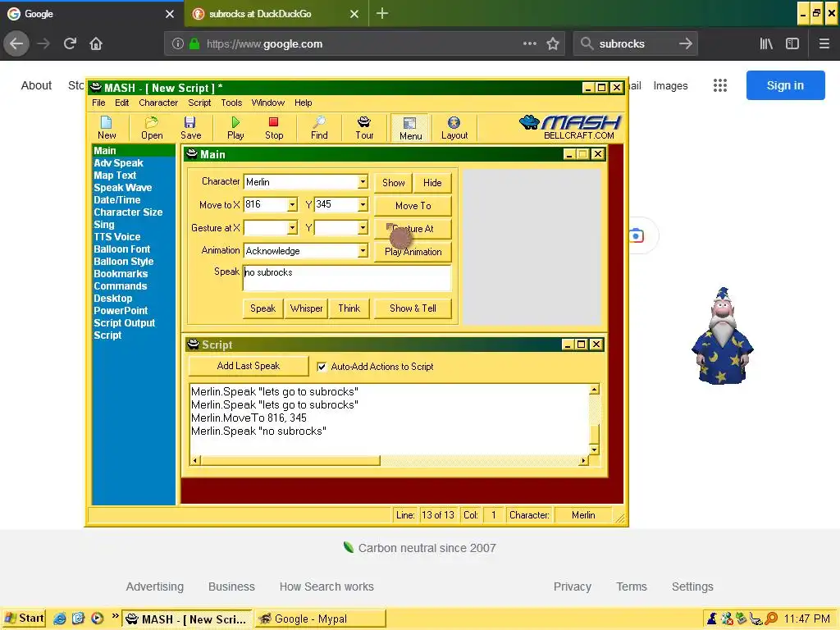Expand the quick launch overflow chevron
The width and height of the screenshot is (840, 630).
click(x=115, y=617)
